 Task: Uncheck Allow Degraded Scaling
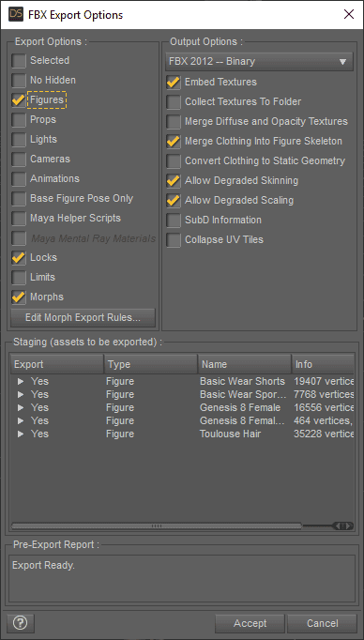174,201
